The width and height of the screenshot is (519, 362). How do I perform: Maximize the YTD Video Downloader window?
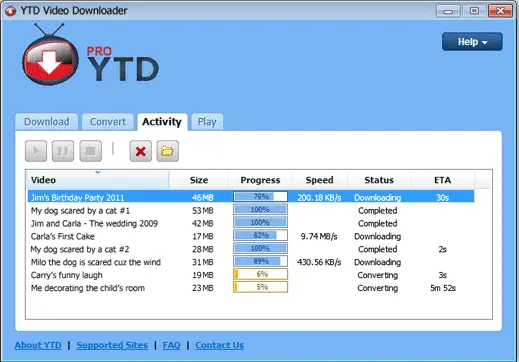click(x=474, y=11)
